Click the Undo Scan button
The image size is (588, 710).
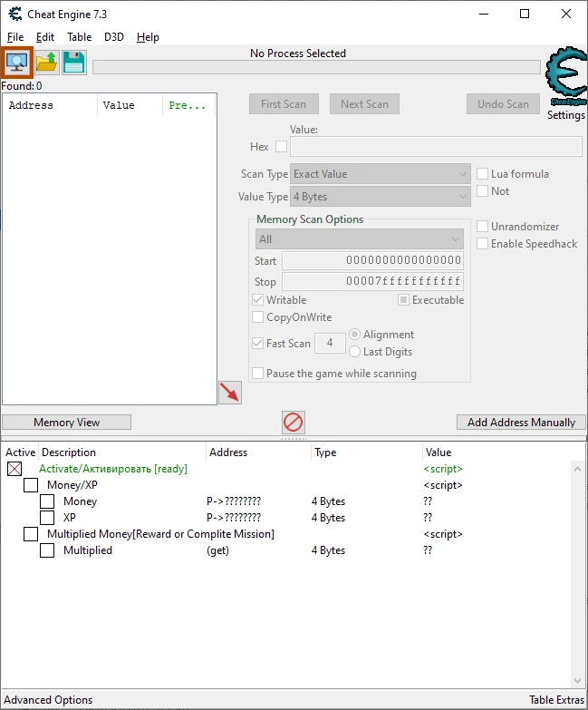pyautogui.click(x=504, y=104)
